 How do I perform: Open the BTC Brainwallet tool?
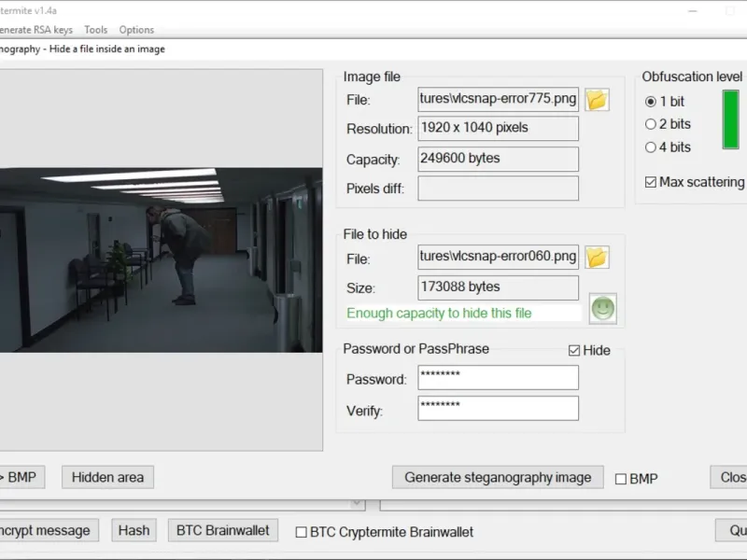click(223, 530)
